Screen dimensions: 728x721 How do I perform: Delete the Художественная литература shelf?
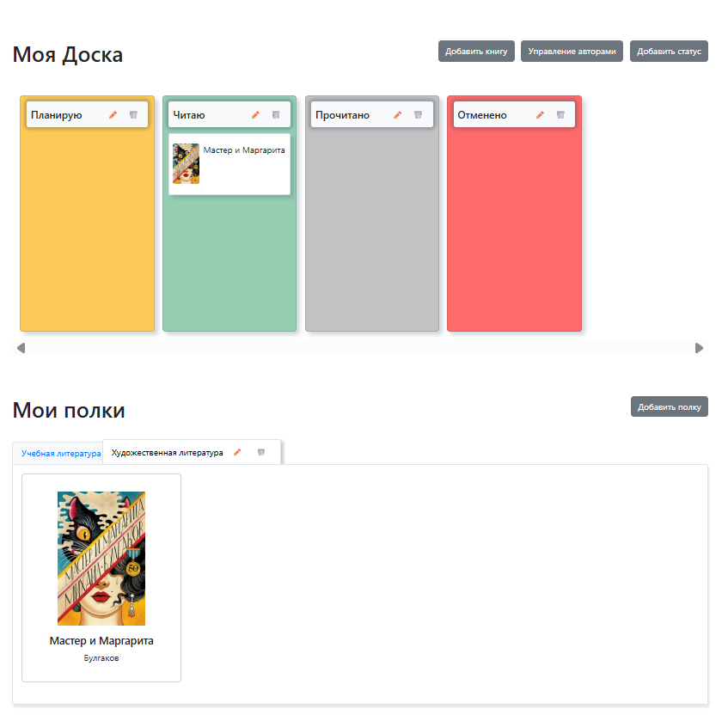pos(261,452)
